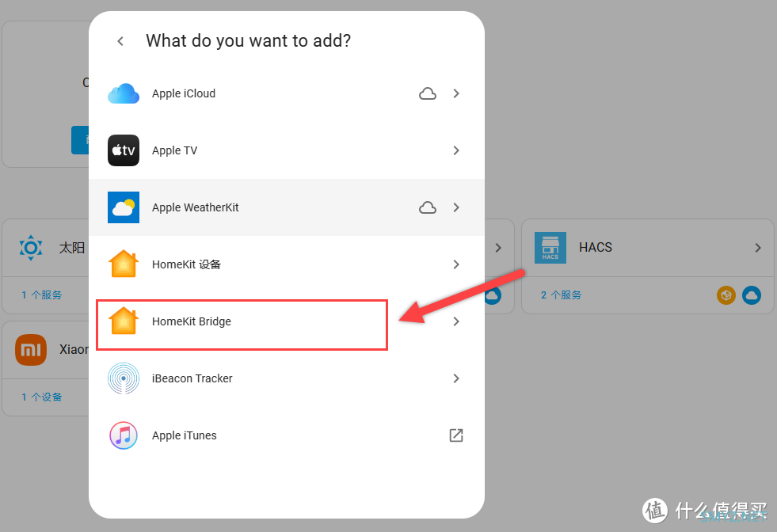This screenshot has width=777, height=532.
Task: Expand the Apple iCloud row chevron
Action: [x=456, y=93]
